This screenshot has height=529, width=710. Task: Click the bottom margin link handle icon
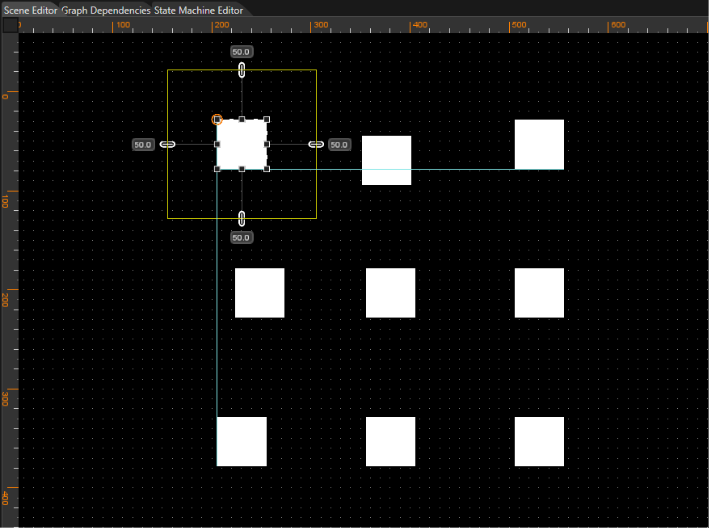click(242, 219)
